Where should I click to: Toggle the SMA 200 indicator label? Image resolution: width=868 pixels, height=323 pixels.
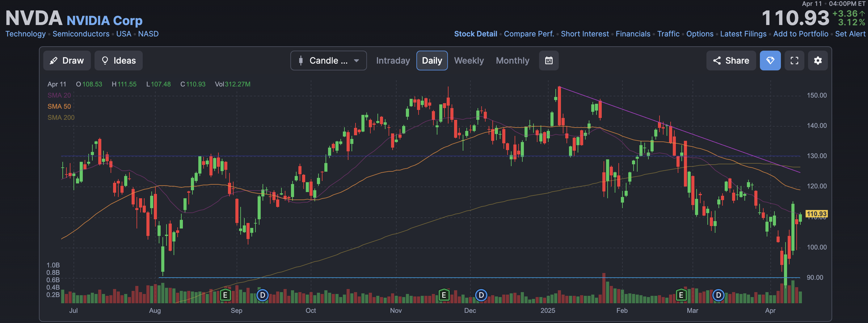pos(61,118)
